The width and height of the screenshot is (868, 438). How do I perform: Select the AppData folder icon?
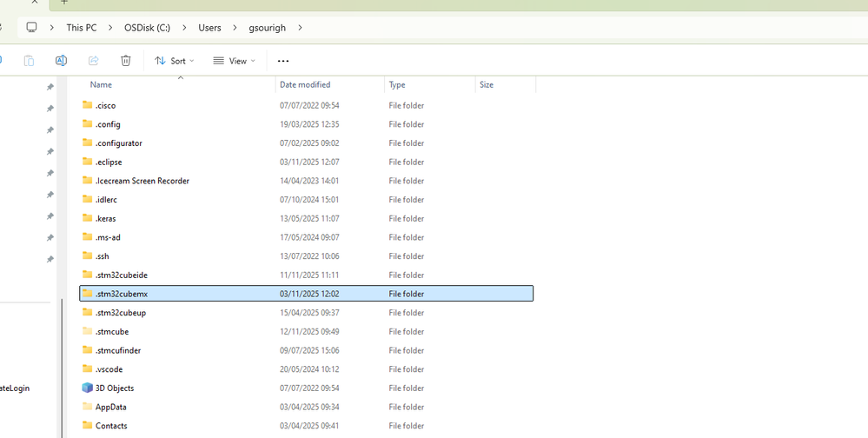pos(87,406)
